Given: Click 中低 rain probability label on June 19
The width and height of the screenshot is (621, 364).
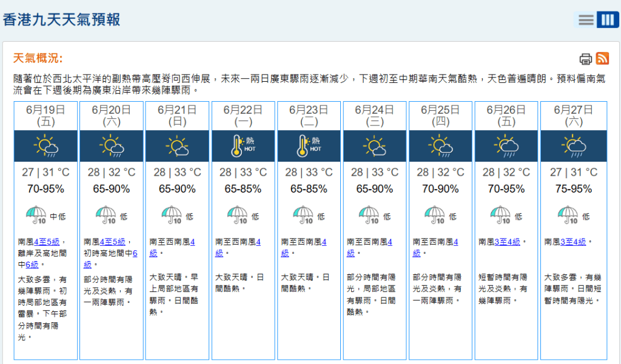Looking at the screenshot, I should [58, 216].
